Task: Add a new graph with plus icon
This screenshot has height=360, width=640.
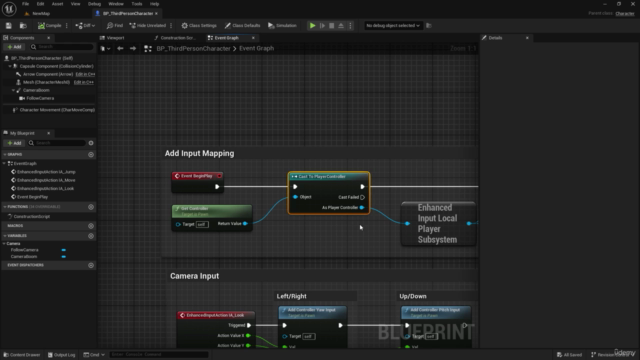Action: 91,155
